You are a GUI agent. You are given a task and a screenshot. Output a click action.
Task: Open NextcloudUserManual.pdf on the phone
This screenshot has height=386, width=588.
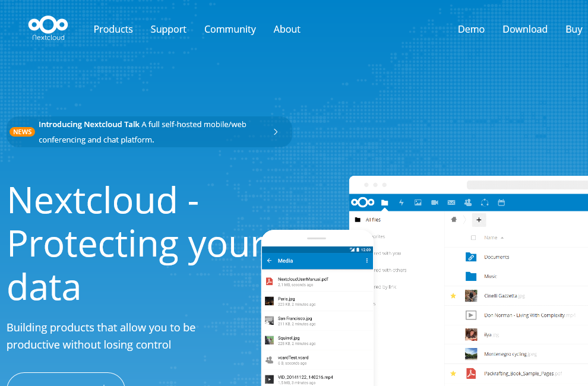[317, 281]
